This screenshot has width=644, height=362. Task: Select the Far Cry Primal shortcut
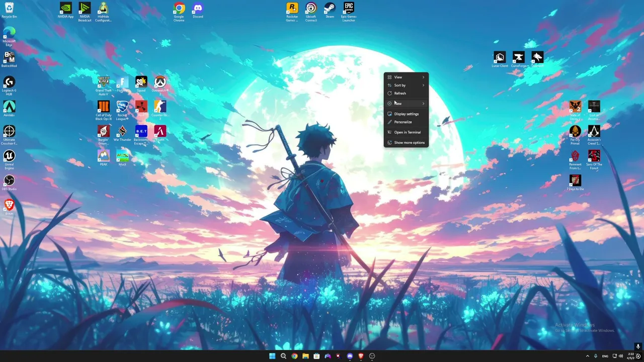tap(575, 135)
